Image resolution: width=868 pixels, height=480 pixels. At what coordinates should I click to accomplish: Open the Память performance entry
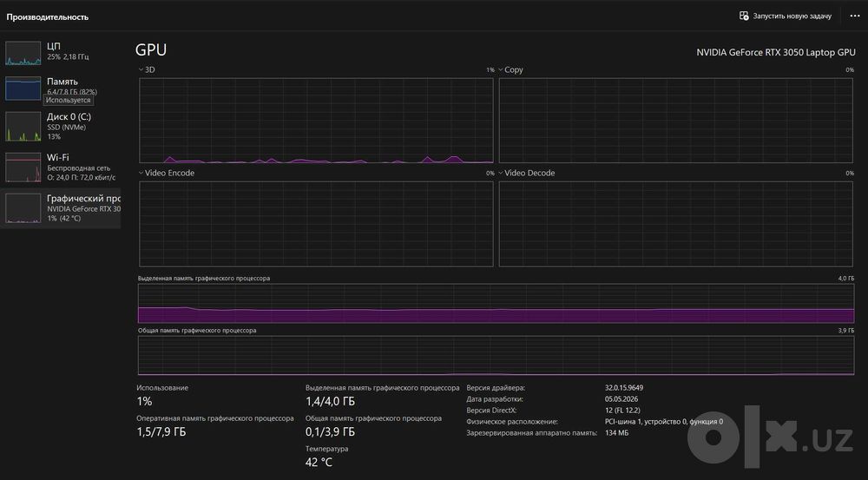point(61,89)
